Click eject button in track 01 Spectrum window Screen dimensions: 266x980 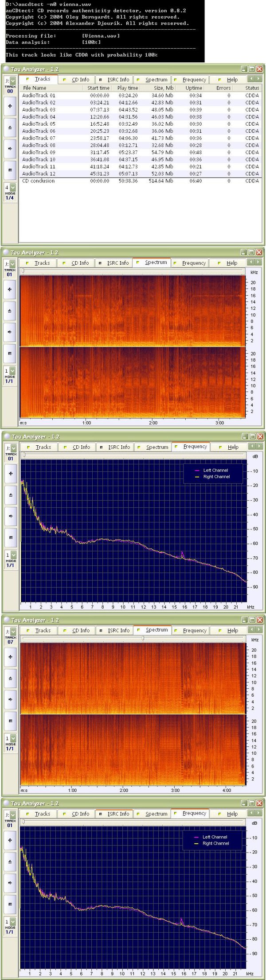(10, 311)
